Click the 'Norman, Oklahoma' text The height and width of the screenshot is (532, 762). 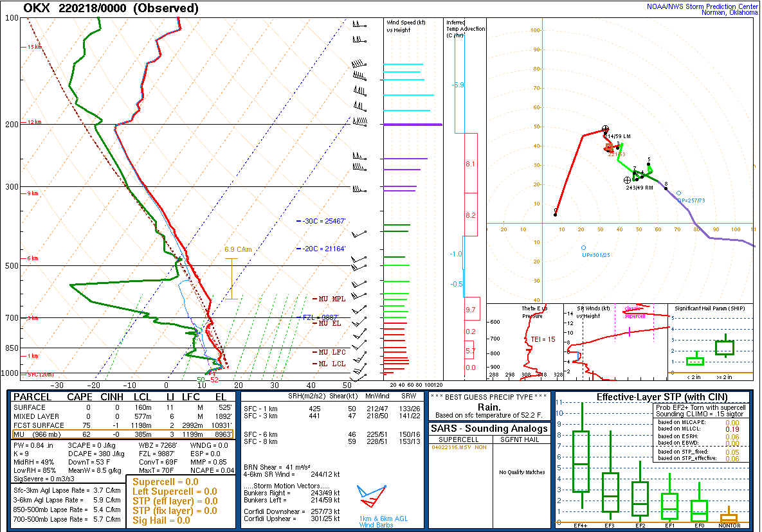click(729, 13)
